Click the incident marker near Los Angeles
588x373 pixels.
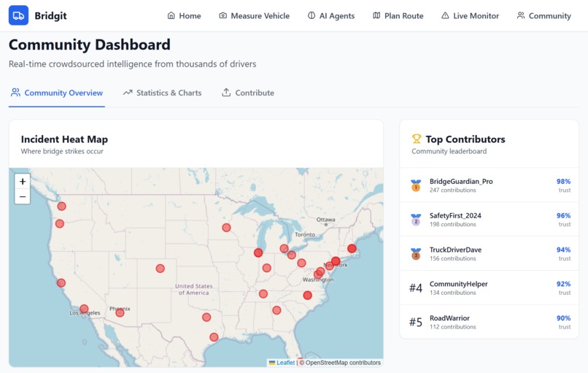click(x=84, y=309)
